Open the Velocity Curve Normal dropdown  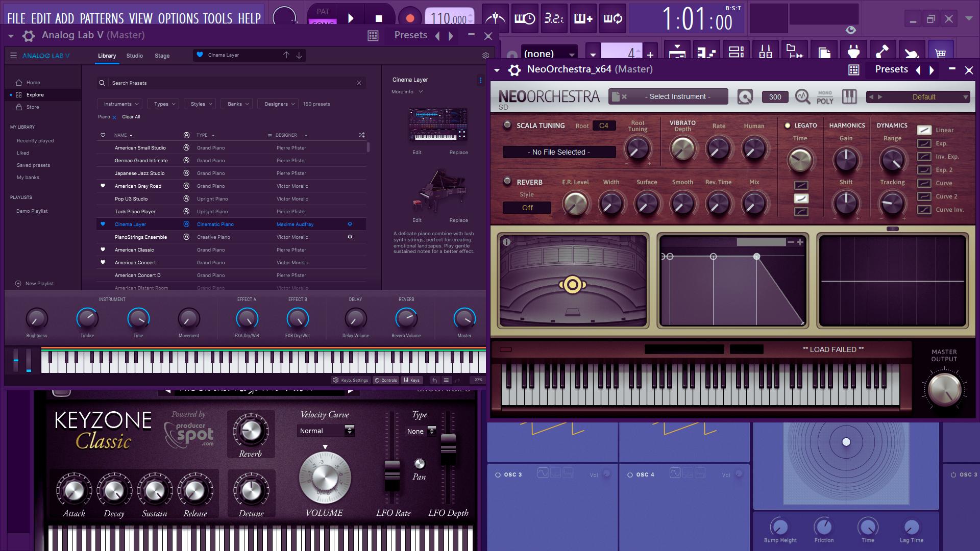[326, 431]
